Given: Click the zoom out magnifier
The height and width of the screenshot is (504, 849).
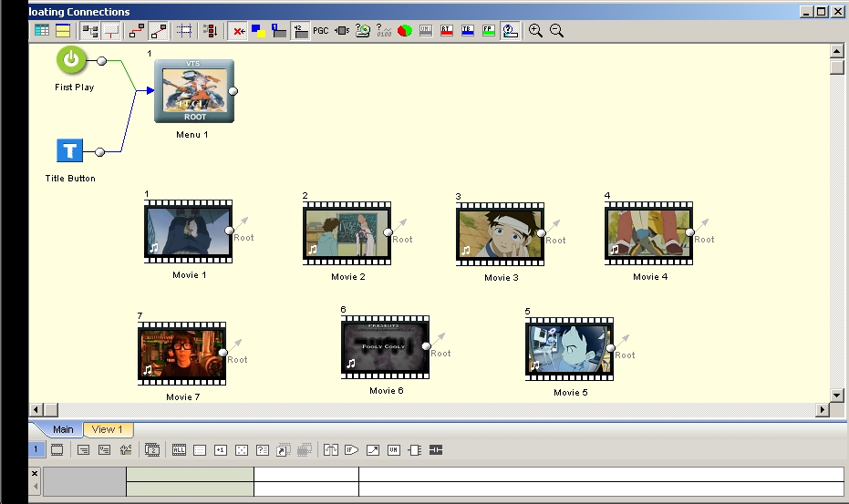Looking at the screenshot, I should point(556,31).
